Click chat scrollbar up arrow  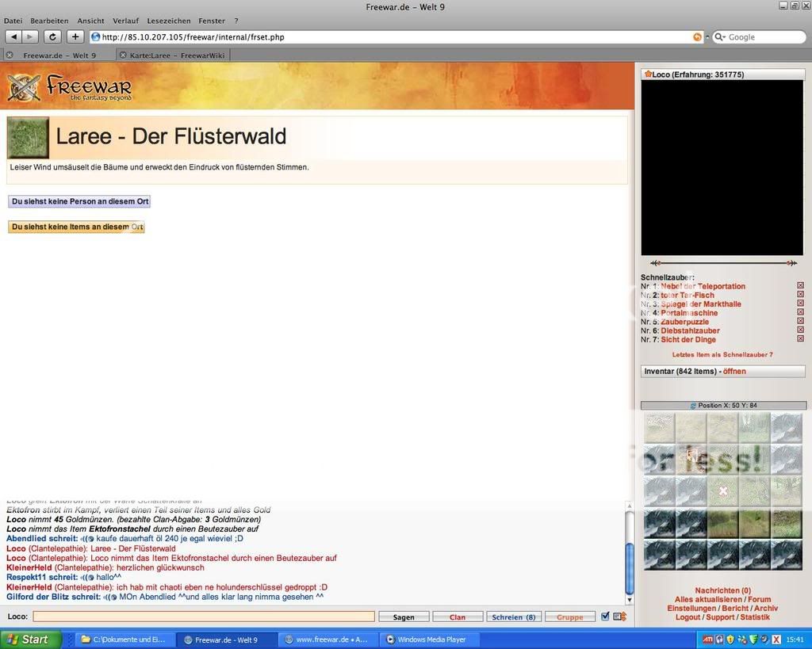pyautogui.click(x=630, y=506)
